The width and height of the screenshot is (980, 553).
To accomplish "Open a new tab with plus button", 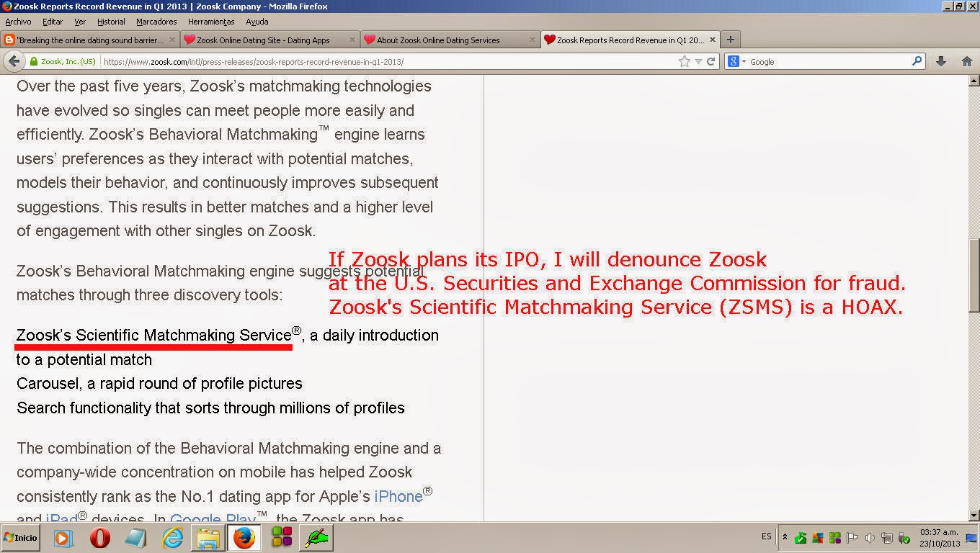I will (730, 40).
